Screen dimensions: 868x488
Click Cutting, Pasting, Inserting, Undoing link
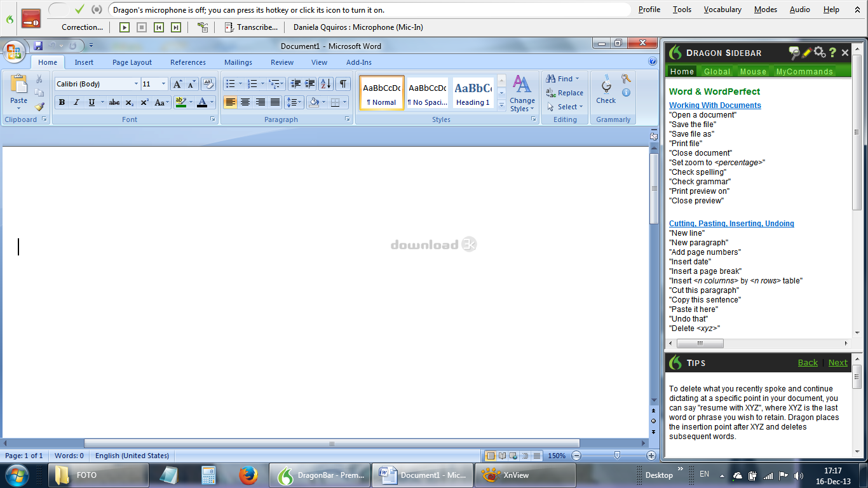[x=731, y=224]
